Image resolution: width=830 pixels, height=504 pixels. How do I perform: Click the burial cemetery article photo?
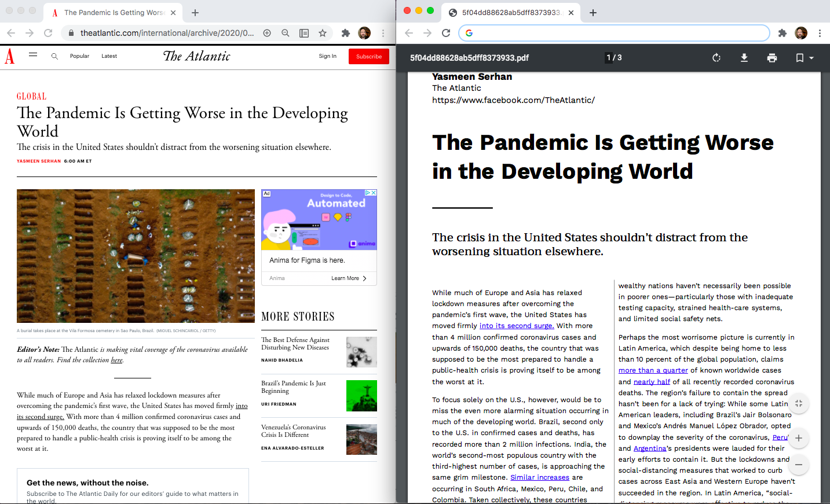(x=136, y=256)
